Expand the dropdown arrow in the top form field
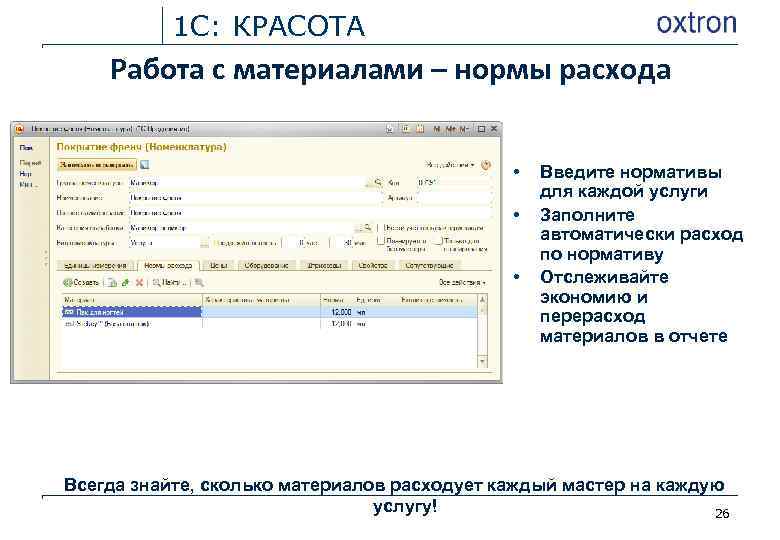Viewport: 780px width, 540px height. 369,182
